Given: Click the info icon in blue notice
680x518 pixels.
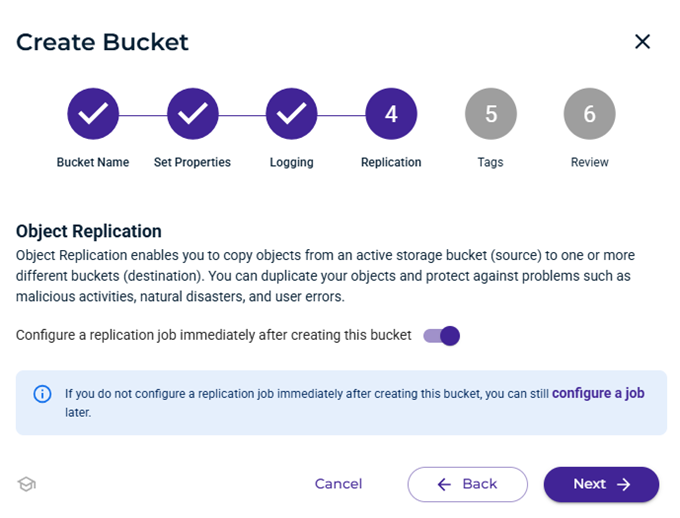Looking at the screenshot, I should [x=42, y=394].
